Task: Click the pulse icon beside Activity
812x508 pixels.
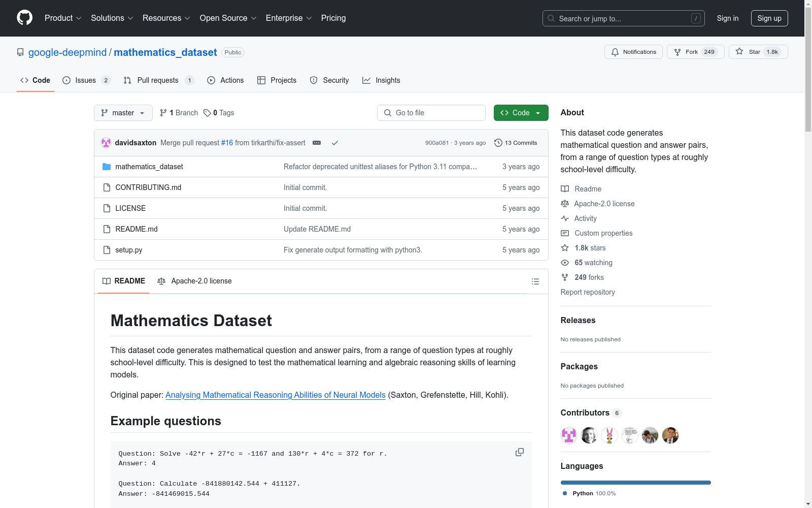Action: coord(565,218)
